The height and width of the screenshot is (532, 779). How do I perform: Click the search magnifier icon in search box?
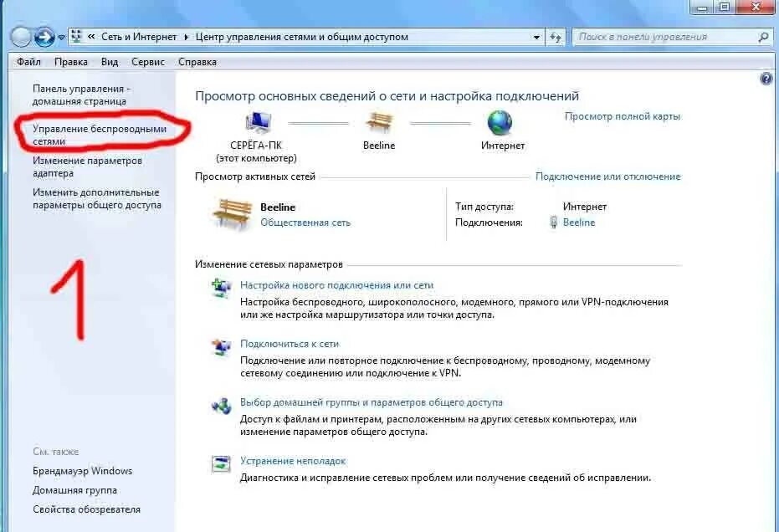763,37
